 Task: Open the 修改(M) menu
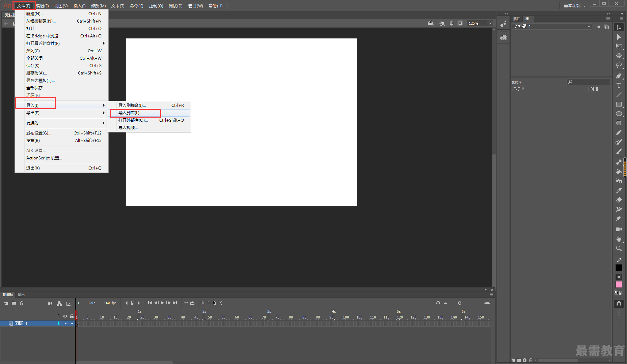[x=98, y=6]
